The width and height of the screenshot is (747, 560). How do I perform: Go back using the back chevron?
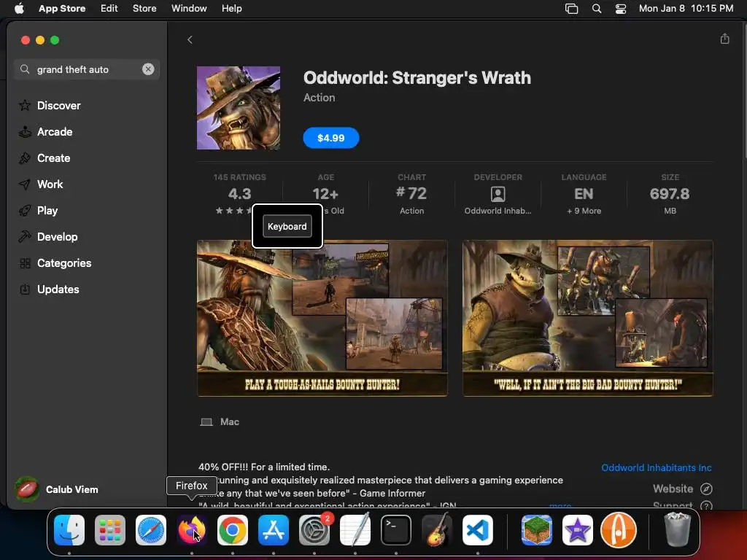click(x=190, y=39)
